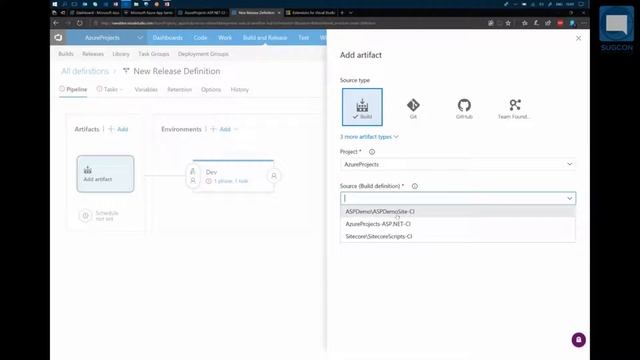Switch to the Options tab
Viewport: 640px width, 360px height.
(211, 89)
